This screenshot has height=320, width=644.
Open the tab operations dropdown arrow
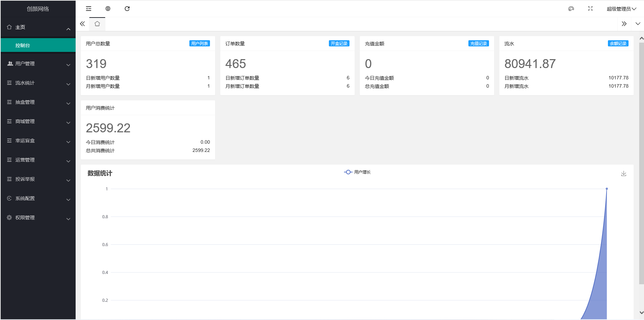(638, 24)
